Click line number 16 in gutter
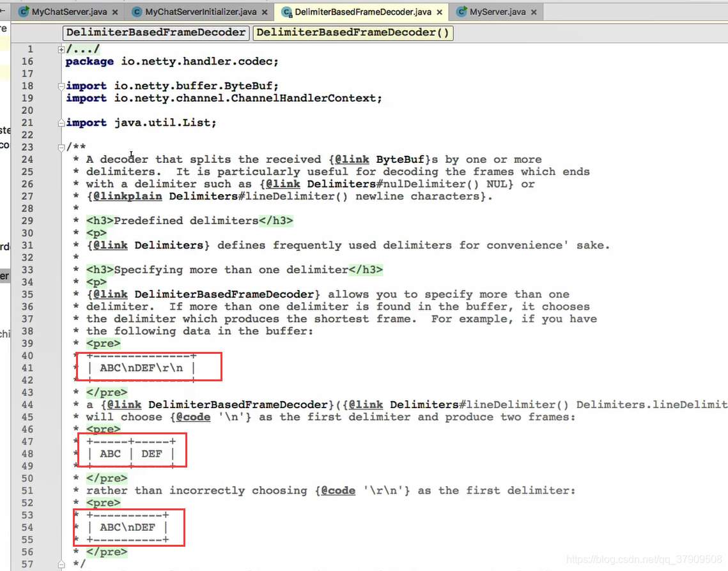The height and width of the screenshot is (571, 728). (x=27, y=61)
